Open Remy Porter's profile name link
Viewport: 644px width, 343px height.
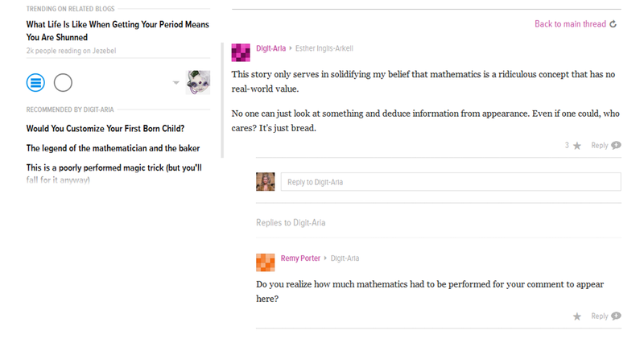300,258
